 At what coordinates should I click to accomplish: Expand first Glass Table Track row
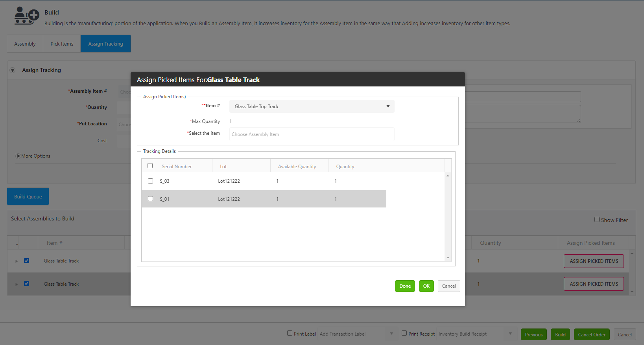point(17,261)
